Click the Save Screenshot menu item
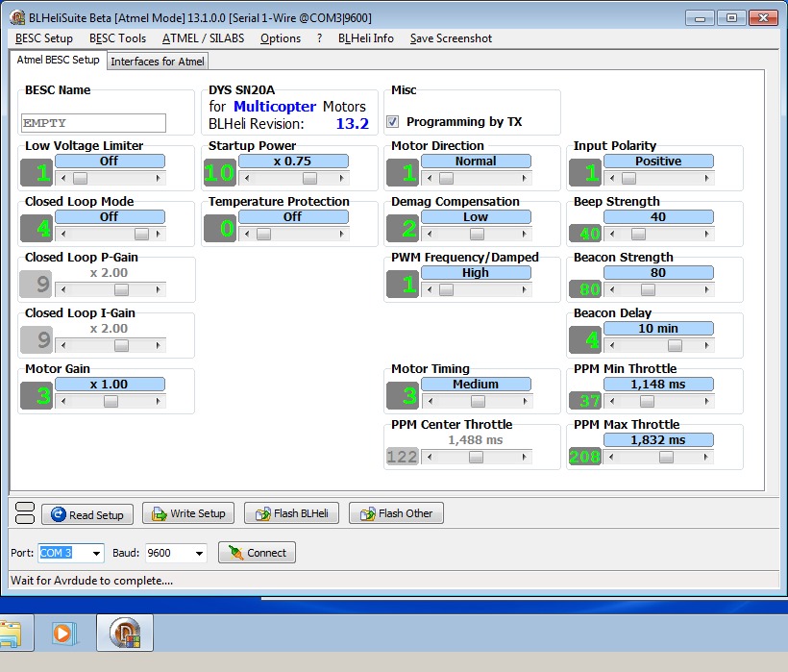Screen dimensions: 788x672 [x=451, y=38]
